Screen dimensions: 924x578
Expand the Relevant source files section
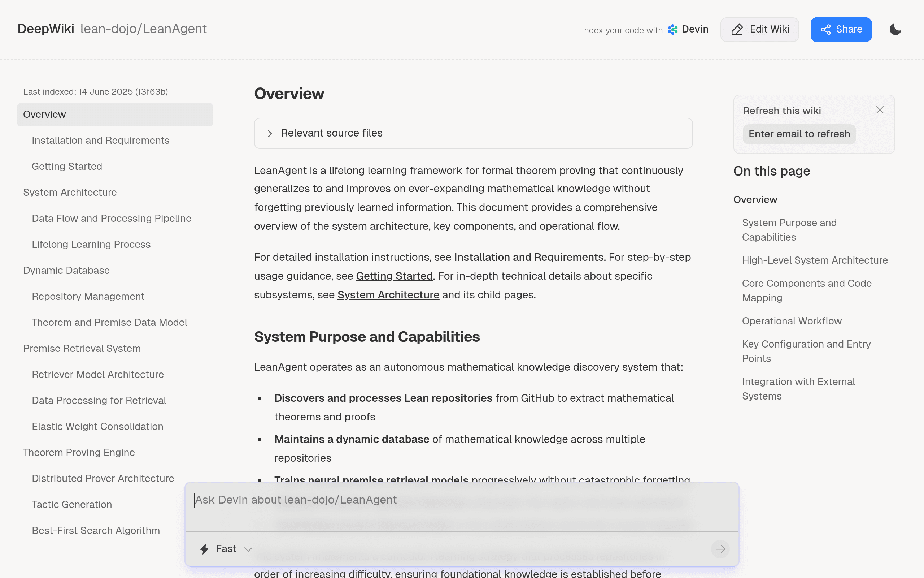click(x=473, y=133)
